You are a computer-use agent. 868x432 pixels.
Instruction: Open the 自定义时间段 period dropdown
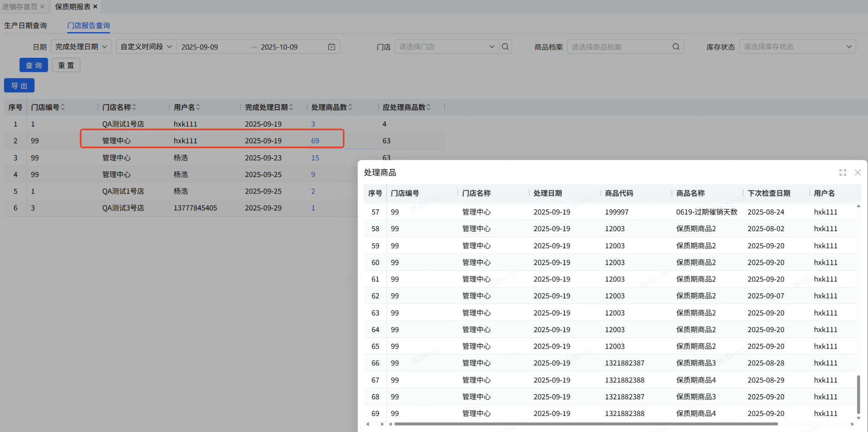(x=146, y=47)
